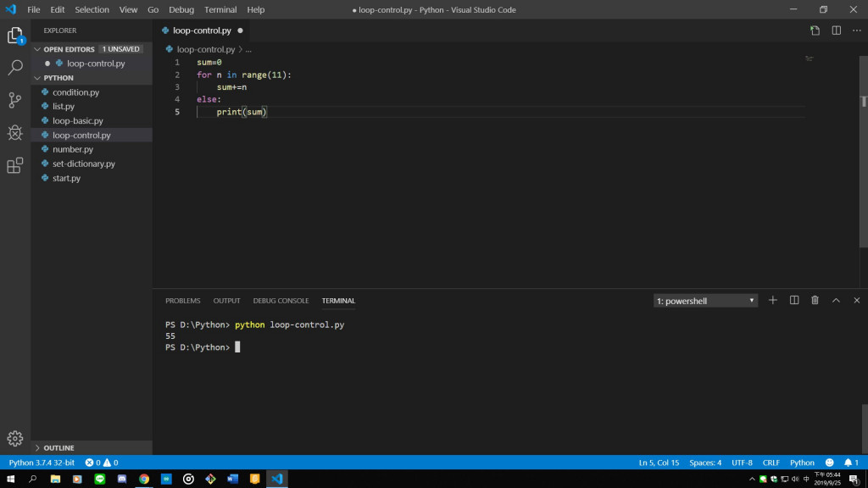Open Windows Start menu
This screenshot has height=488, width=868.
(10, 480)
